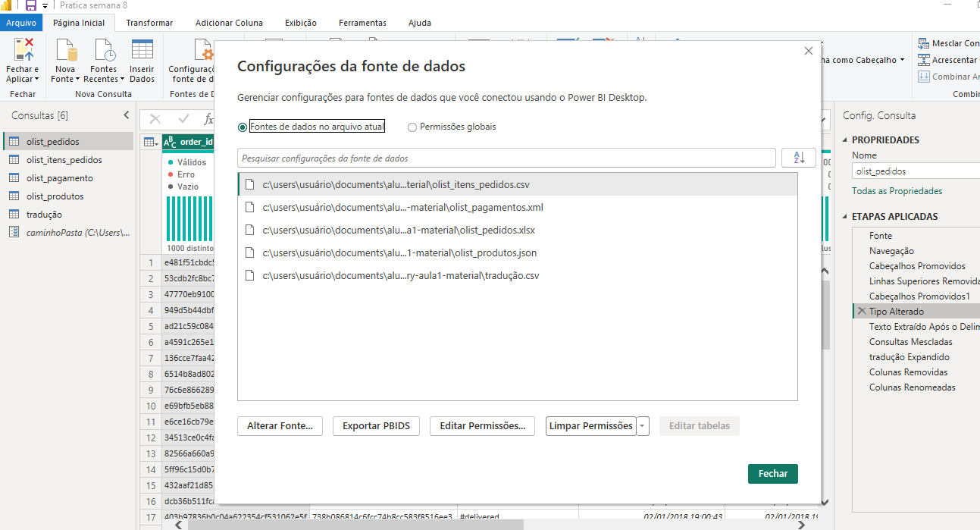Click the file icon for olist_itens_pedidos.csv
The width and height of the screenshot is (980, 530).
249,184
